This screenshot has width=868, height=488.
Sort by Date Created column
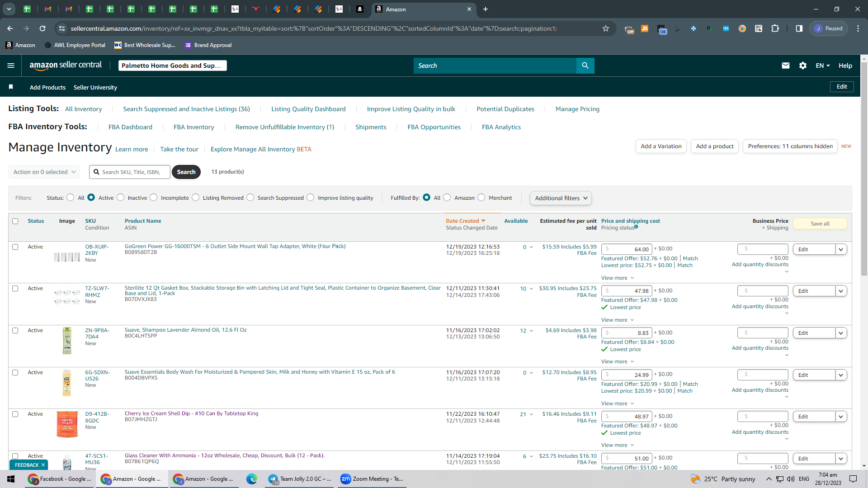pos(466,221)
